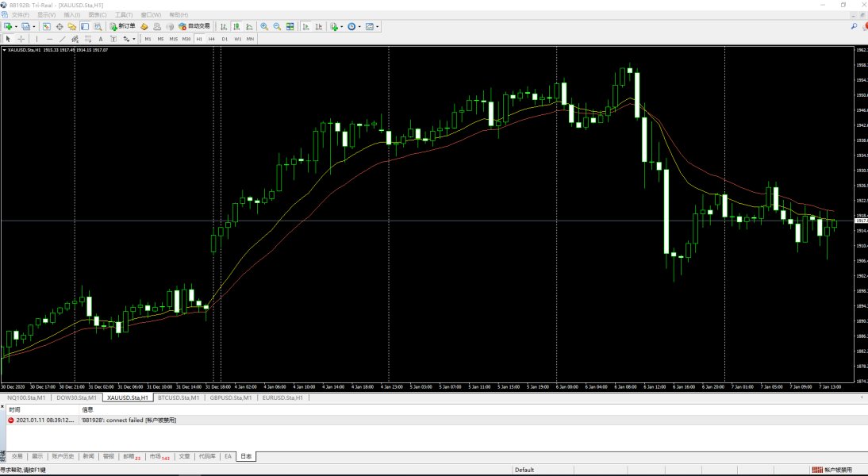Open the Periods clock icon

point(351,26)
